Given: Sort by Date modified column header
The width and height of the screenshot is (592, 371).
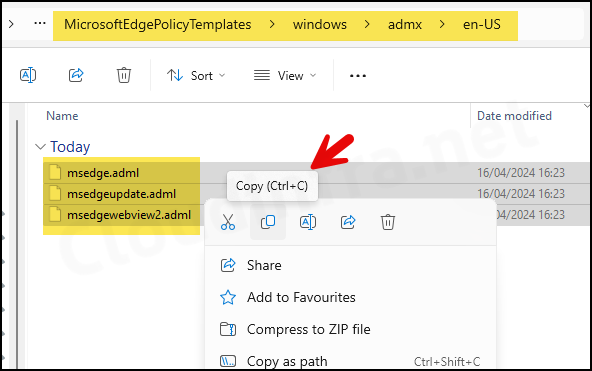Looking at the screenshot, I should [x=514, y=116].
